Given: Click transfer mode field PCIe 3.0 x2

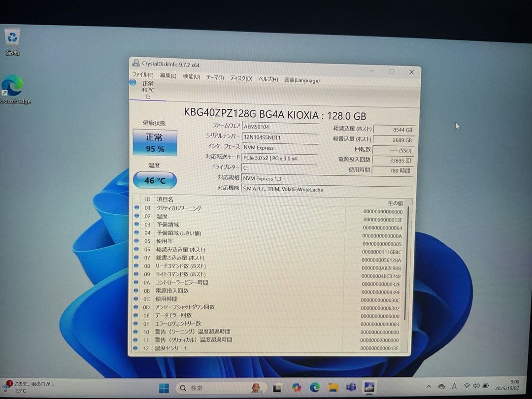Looking at the screenshot, I should coord(280,159).
